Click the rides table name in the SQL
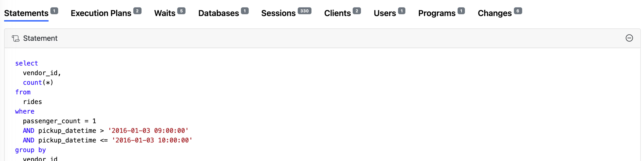 (x=32, y=102)
